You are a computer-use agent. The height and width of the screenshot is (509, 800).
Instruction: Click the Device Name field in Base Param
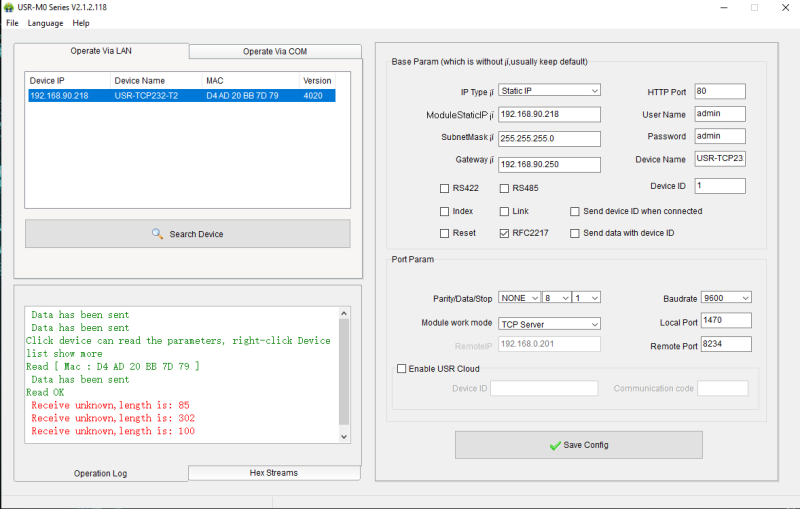tap(720, 159)
